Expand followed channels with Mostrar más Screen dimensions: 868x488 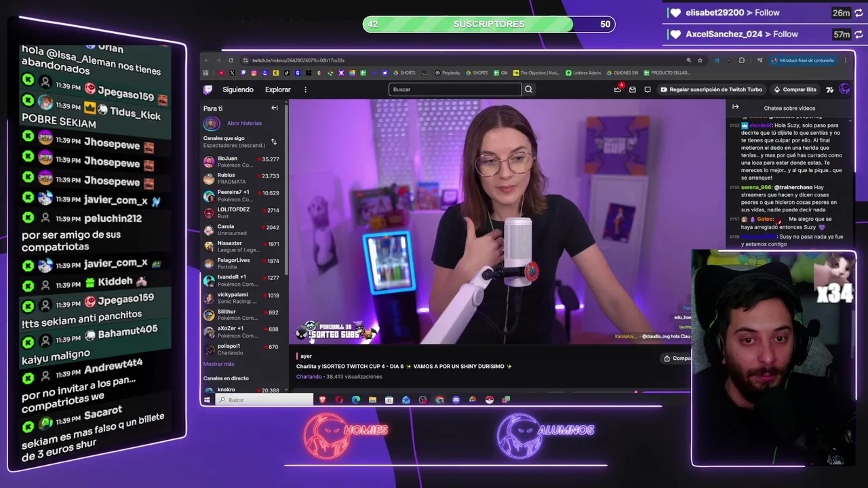point(218,364)
